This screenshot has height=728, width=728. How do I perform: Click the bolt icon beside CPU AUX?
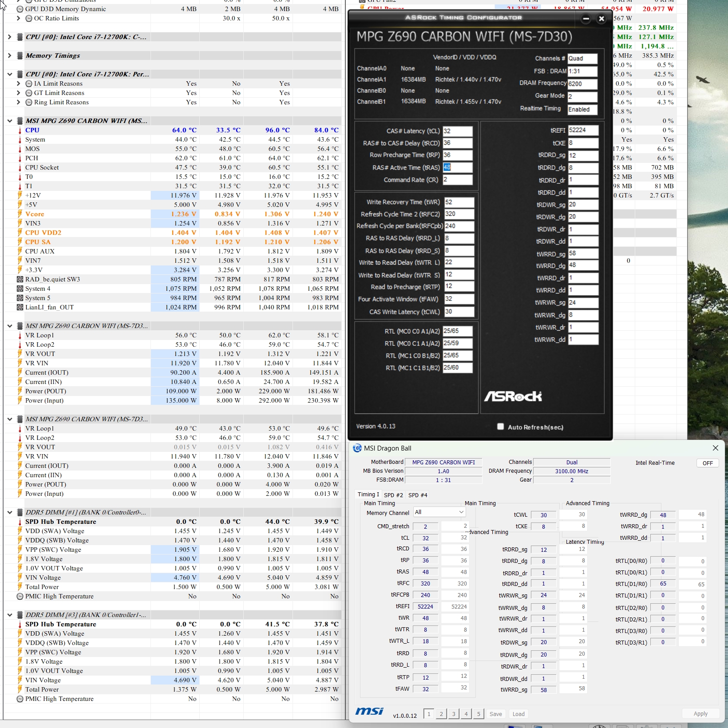(x=20, y=251)
